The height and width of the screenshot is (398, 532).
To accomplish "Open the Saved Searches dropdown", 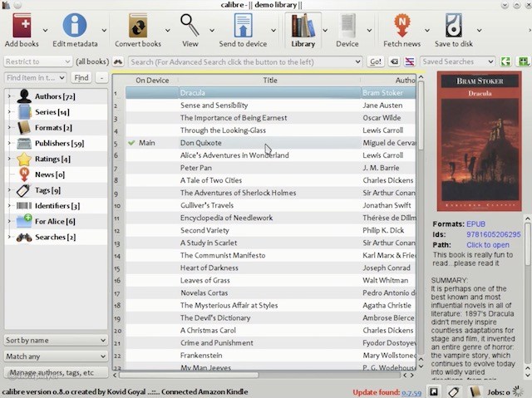I will [x=457, y=61].
